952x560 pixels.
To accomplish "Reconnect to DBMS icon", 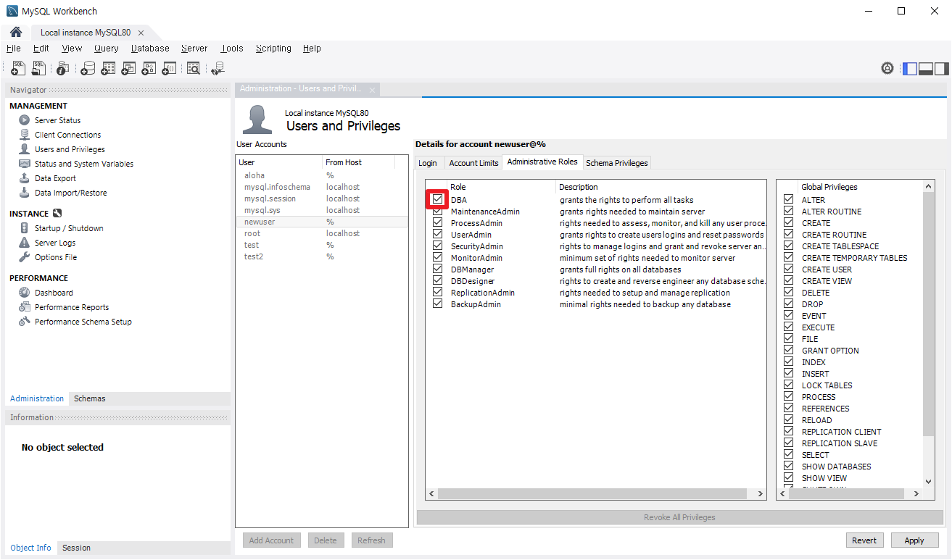I will [218, 68].
